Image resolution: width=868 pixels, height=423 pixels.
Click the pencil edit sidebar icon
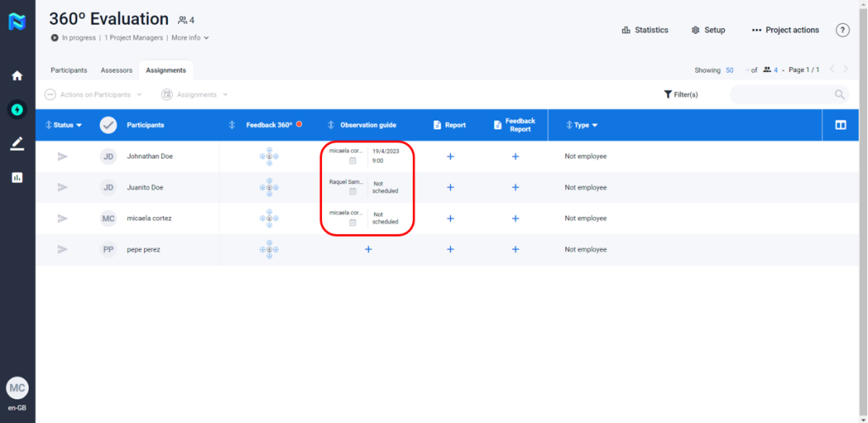pyautogui.click(x=17, y=143)
